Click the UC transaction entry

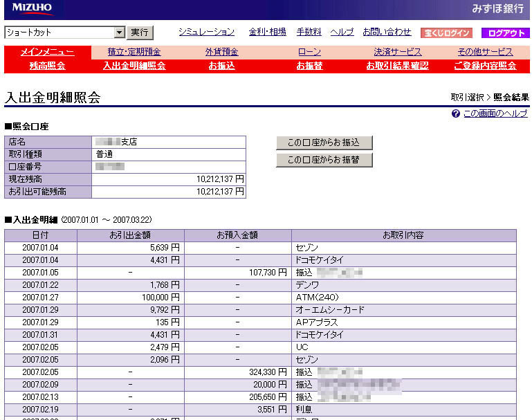coord(302,347)
